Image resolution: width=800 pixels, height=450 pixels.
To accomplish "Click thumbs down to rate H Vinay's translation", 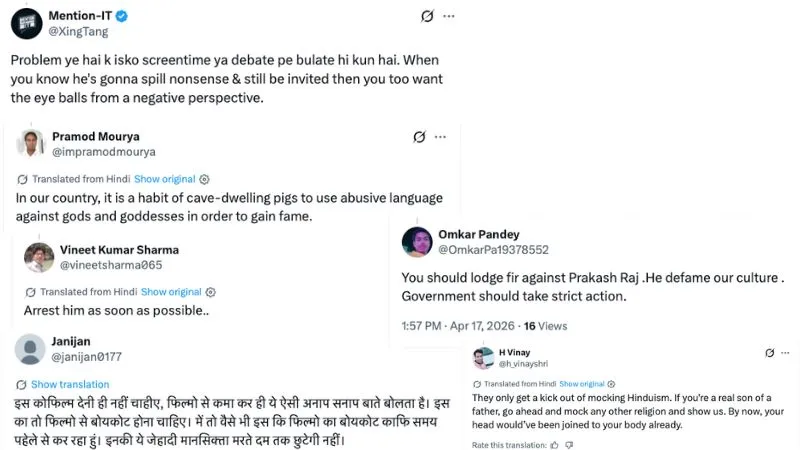I will (x=568, y=444).
